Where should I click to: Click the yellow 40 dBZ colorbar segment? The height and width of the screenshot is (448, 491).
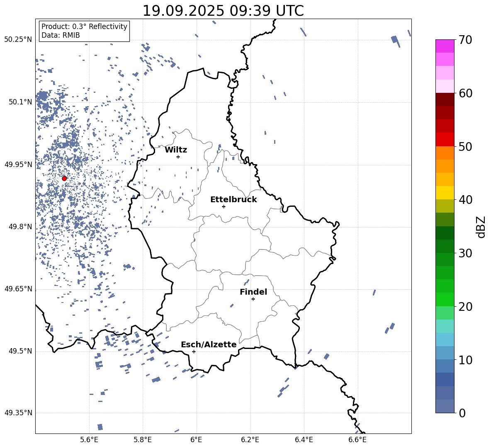pyautogui.click(x=445, y=193)
